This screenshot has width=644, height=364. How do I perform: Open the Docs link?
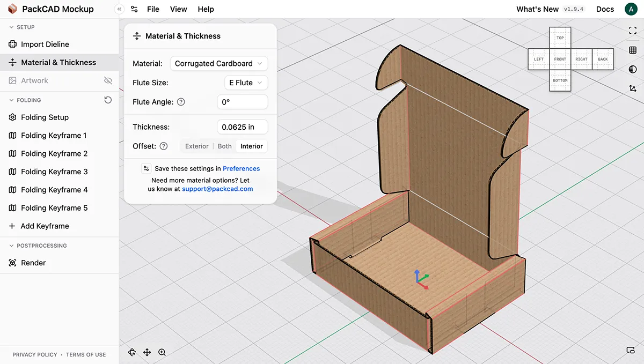(605, 9)
